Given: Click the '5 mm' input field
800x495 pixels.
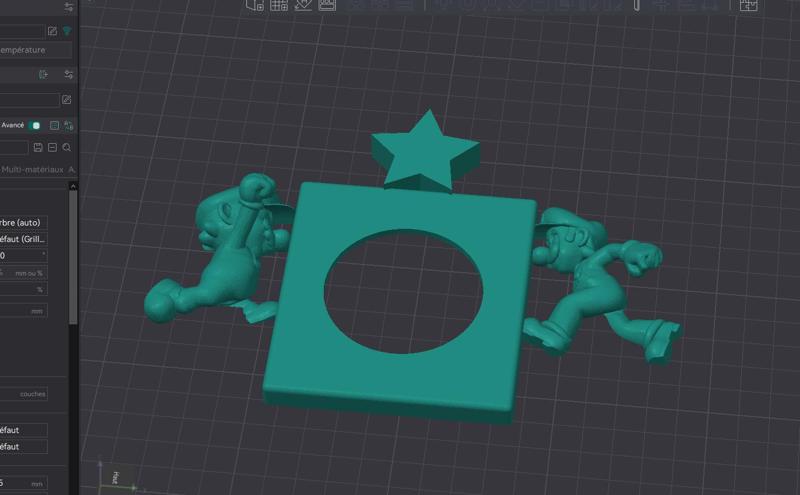Looking at the screenshot, I should (23, 483).
